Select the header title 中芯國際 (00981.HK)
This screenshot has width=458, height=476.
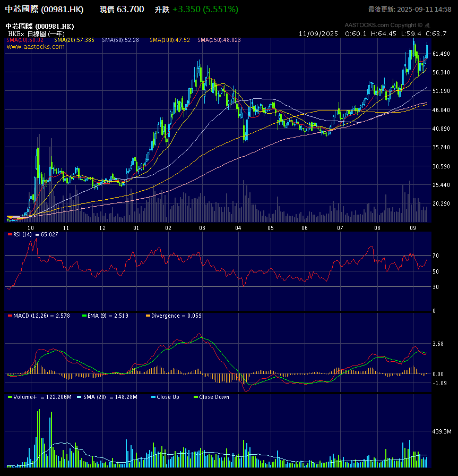click(44, 10)
